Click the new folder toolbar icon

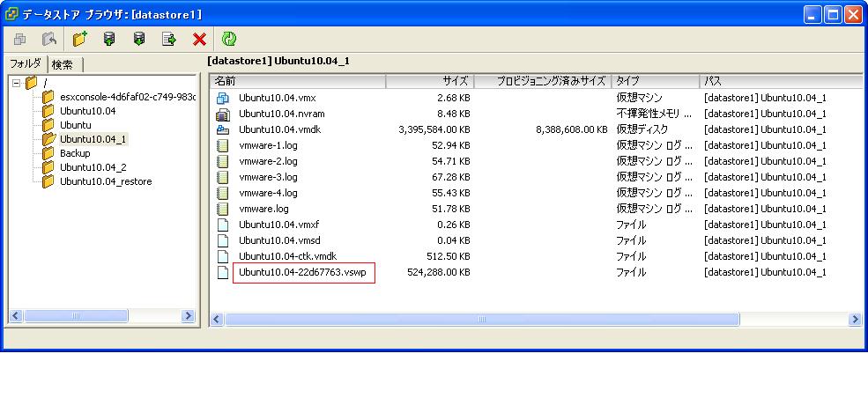(x=80, y=39)
